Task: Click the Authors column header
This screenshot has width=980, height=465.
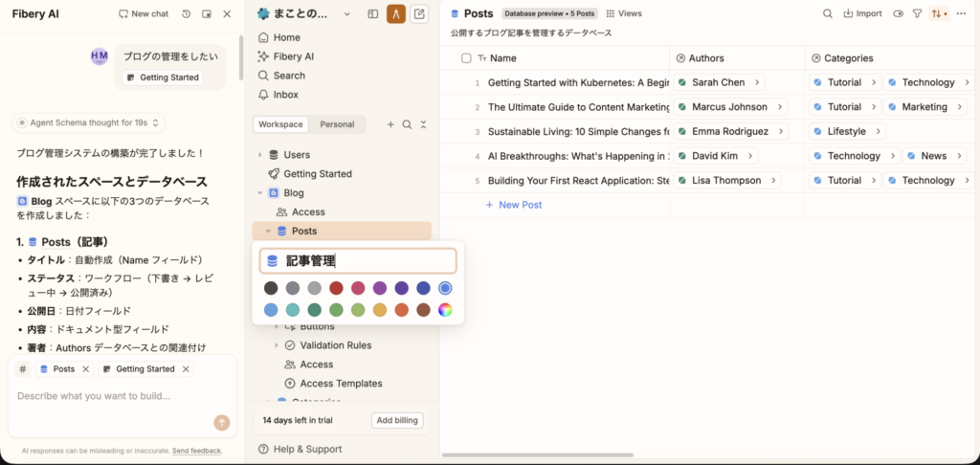Action: pos(737,58)
